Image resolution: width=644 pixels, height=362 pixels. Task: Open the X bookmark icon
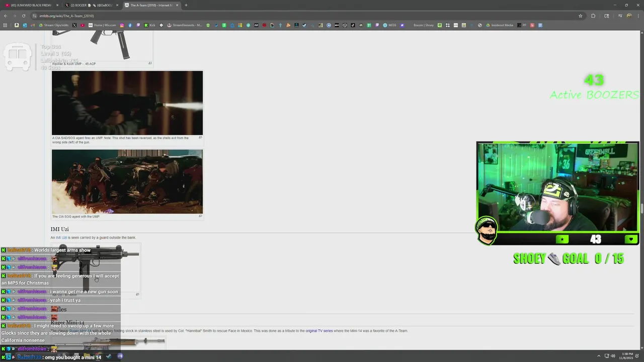(74, 25)
